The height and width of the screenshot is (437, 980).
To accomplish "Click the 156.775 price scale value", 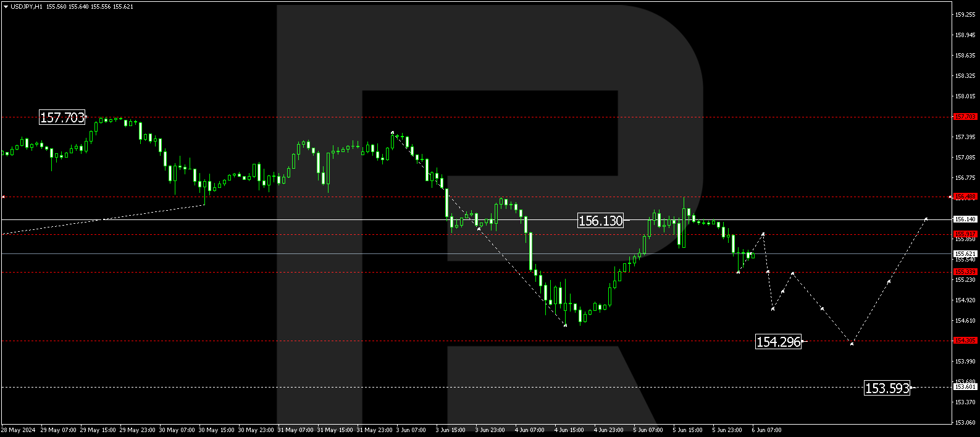I will click(965, 177).
